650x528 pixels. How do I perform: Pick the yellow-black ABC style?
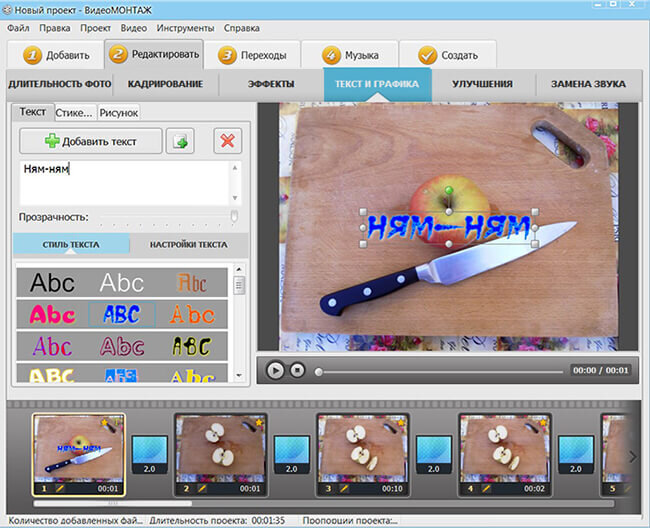192,346
